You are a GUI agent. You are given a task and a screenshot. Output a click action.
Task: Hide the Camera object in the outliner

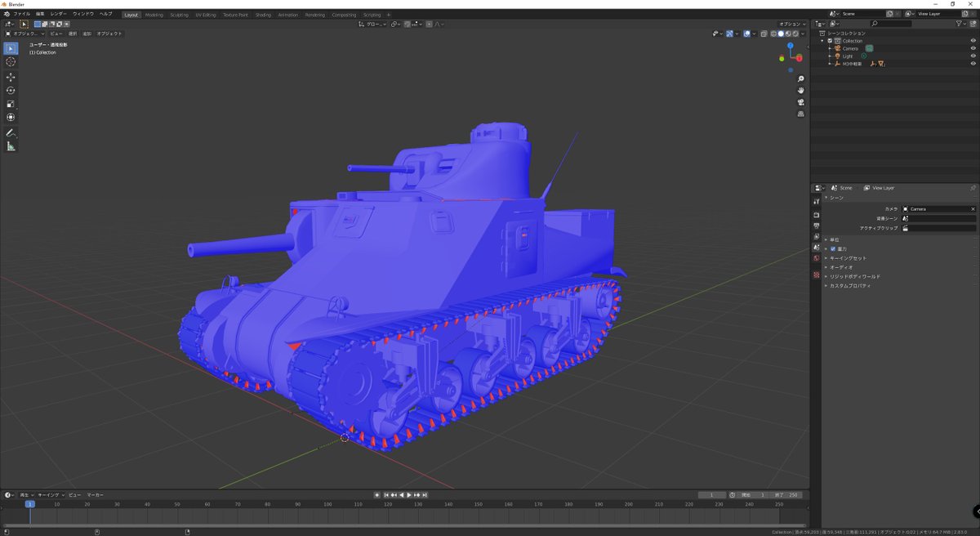tap(973, 48)
